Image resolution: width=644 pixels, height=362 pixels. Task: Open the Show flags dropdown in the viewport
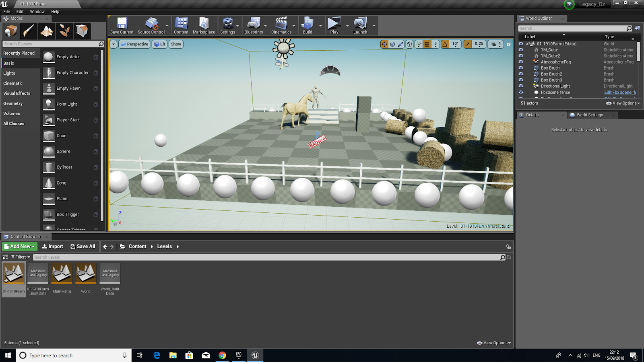176,44
